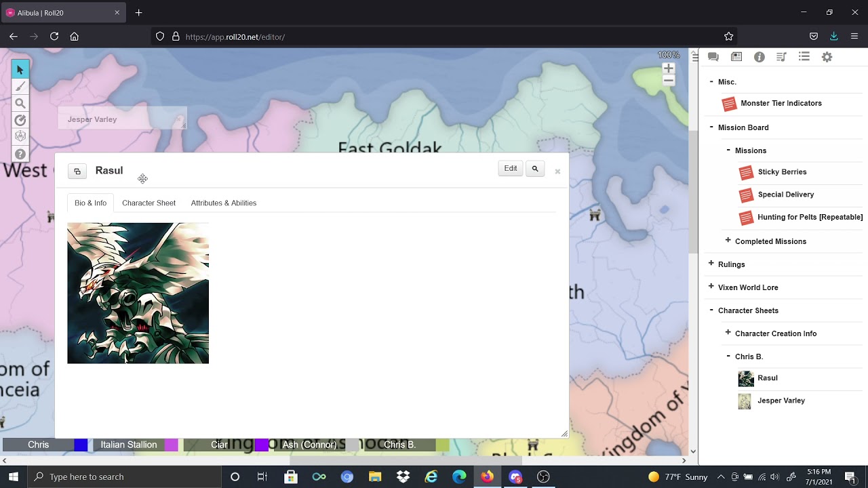The image size is (868, 488).
Task: Open the Jukebox music tab
Action: 781,57
